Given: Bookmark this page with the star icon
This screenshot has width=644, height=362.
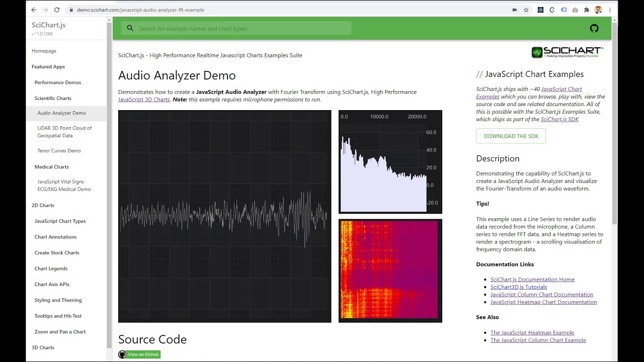Looking at the screenshot, I should tap(526, 10).
